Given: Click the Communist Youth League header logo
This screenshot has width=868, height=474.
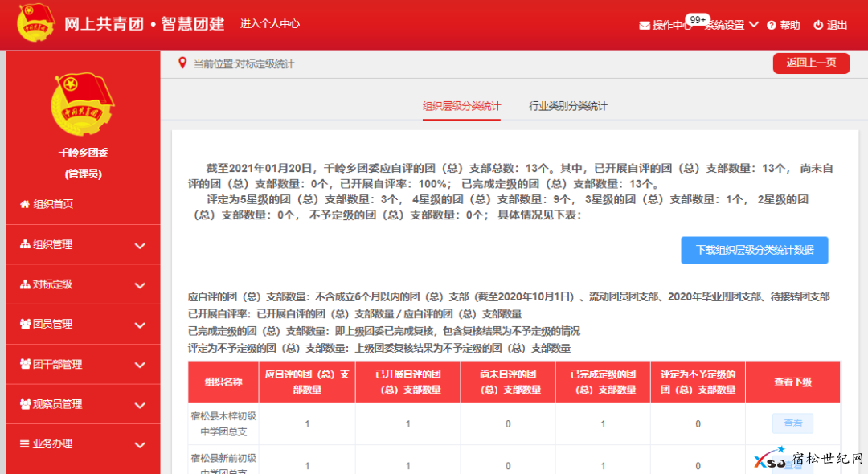Looking at the screenshot, I should pyautogui.click(x=36, y=22).
